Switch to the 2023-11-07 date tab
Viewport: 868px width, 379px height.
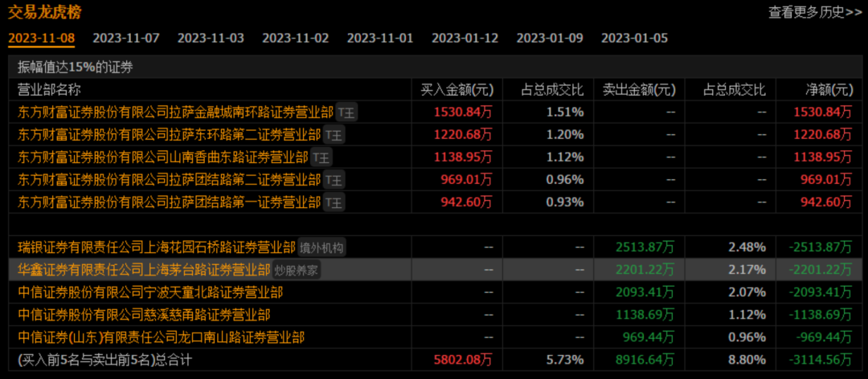click(125, 39)
